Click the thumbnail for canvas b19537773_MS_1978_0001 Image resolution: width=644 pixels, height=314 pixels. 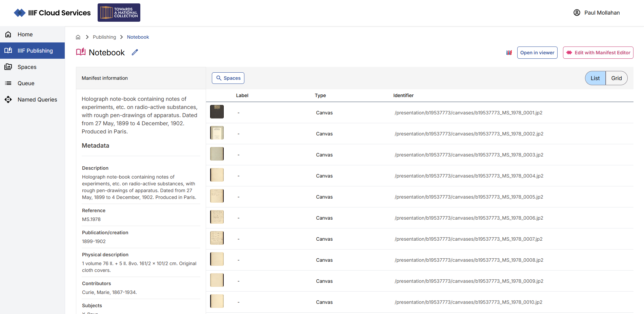point(217,111)
